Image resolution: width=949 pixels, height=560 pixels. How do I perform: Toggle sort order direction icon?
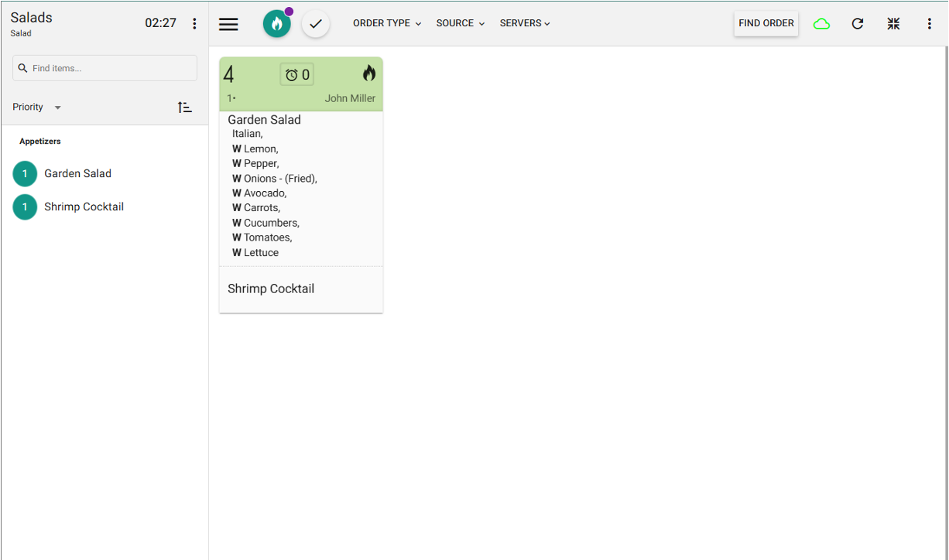(184, 108)
